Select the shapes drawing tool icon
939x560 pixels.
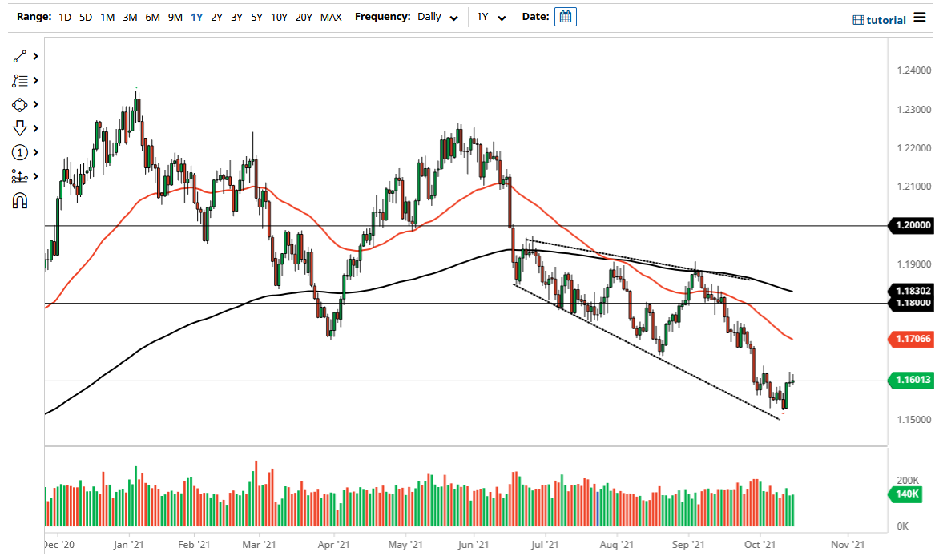pos(20,105)
